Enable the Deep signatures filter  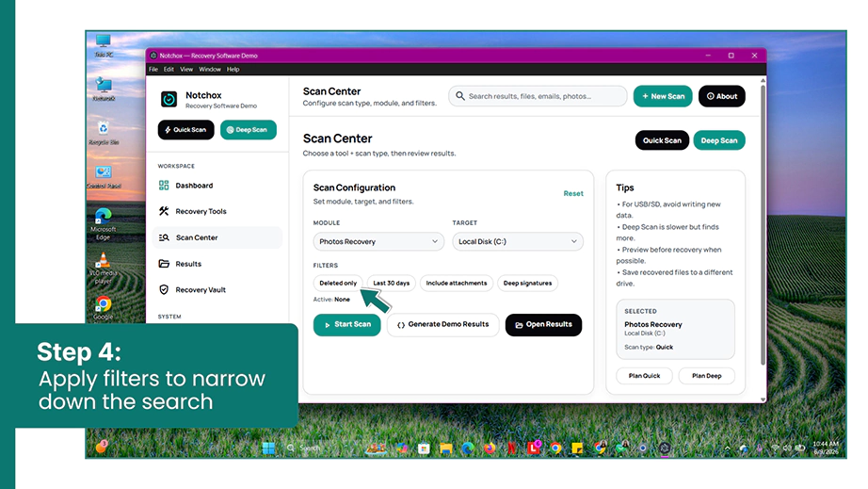(527, 283)
